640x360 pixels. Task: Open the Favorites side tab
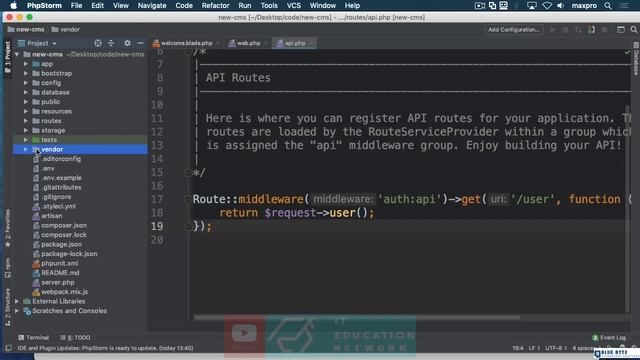tap(7, 229)
